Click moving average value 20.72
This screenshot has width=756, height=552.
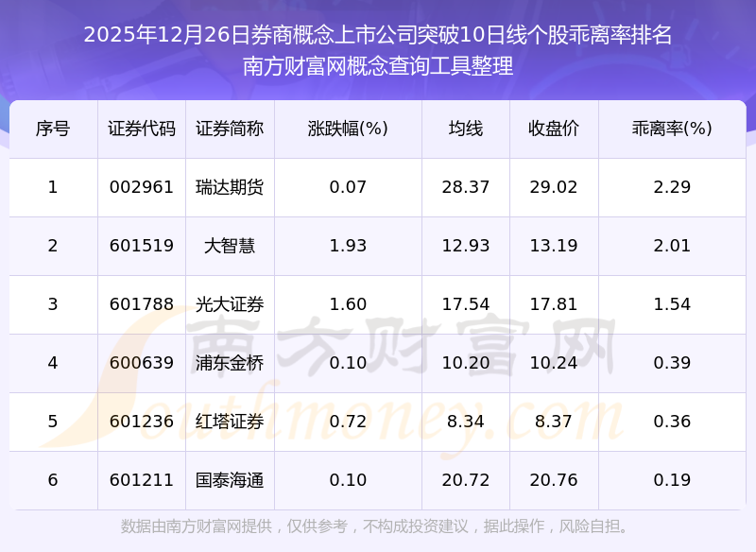click(x=466, y=480)
